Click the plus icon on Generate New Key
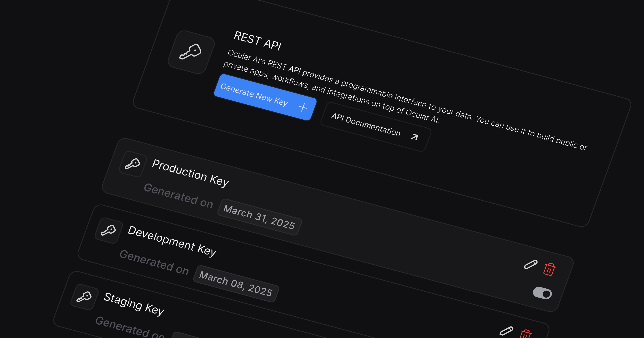Screen dimensions: 644x338 [x=303, y=107]
